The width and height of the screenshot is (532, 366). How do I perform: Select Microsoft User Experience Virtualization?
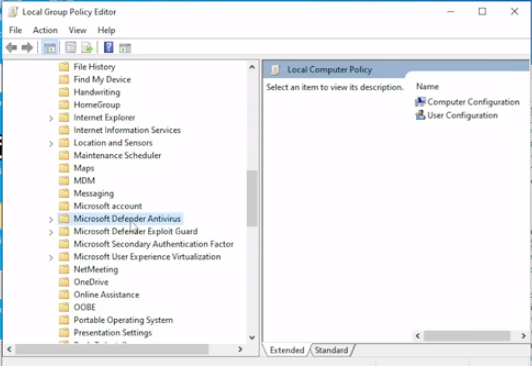pos(147,257)
